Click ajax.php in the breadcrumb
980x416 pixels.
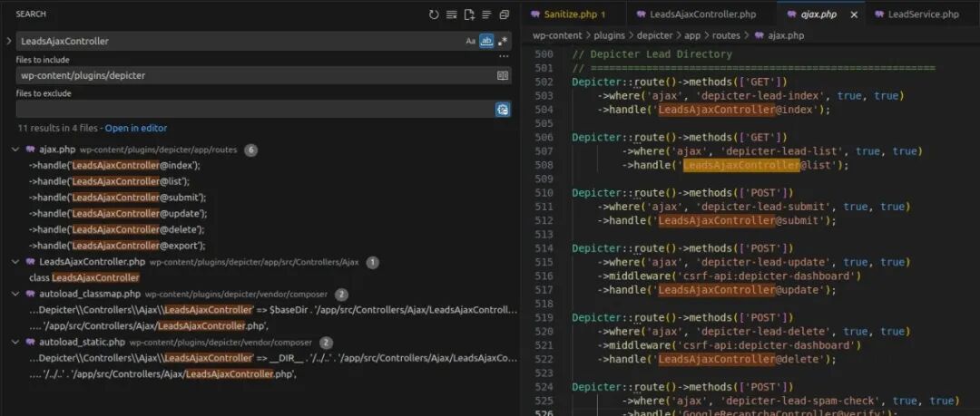tap(786, 35)
